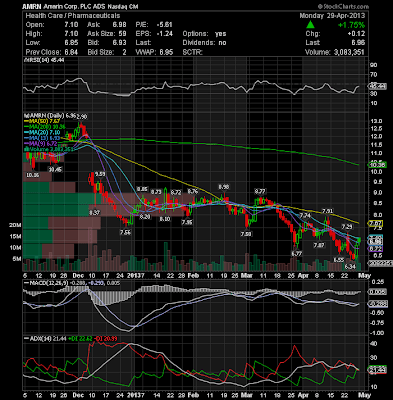The height and width of the screenshot is (400, 393).
Task: Click the 10.45 price annotation
Action: pos(55,169)
